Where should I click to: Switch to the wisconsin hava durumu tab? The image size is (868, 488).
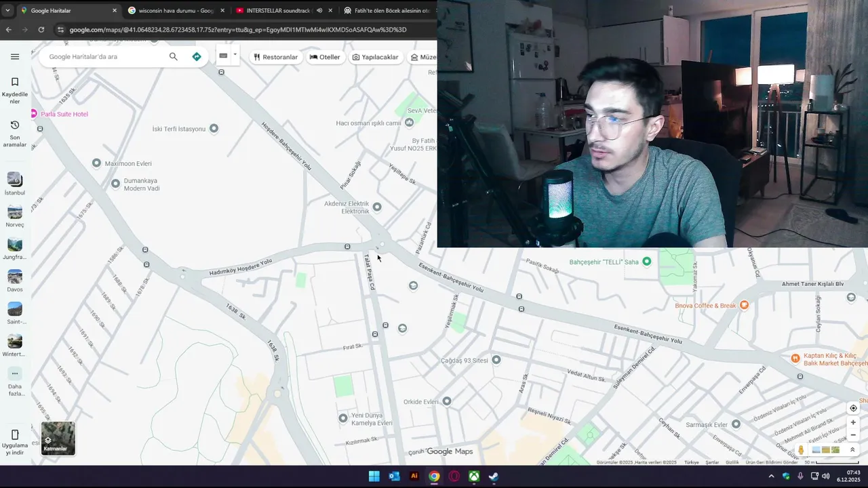(x=176, y=10)
